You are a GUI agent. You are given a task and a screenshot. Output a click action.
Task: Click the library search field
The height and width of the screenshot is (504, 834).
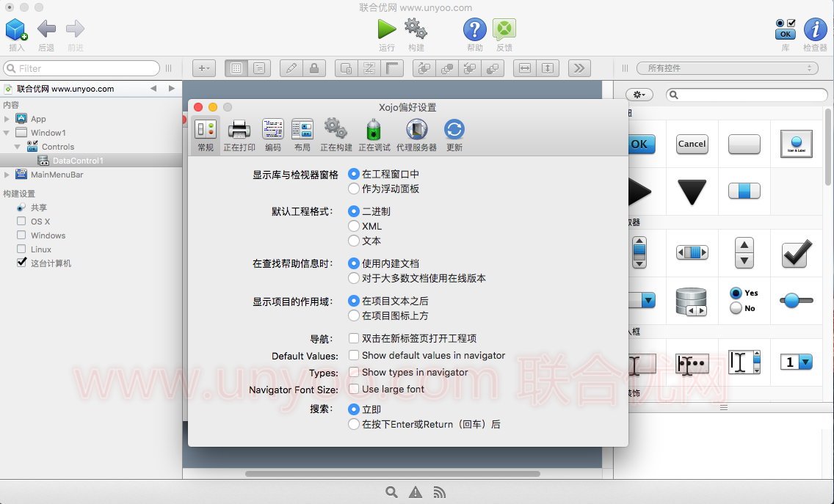tap(747, 95)
